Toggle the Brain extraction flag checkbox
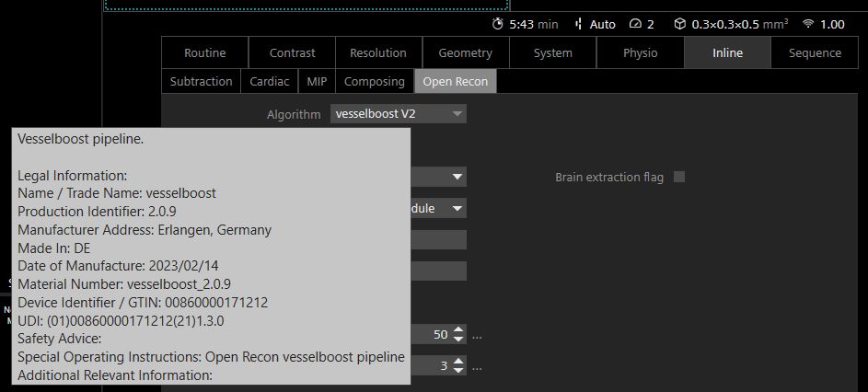 pyautogui.click(x=679, y=178)
